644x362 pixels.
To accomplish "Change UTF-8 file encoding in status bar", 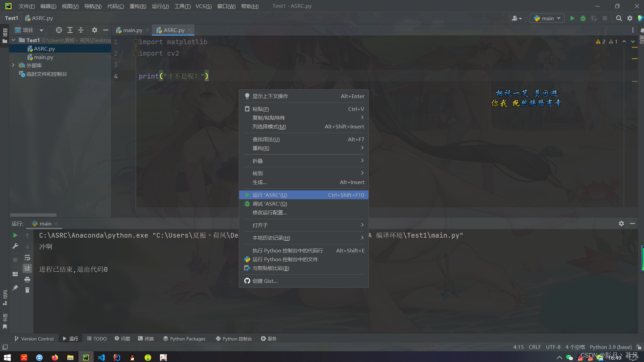I will tap(553, 347).
